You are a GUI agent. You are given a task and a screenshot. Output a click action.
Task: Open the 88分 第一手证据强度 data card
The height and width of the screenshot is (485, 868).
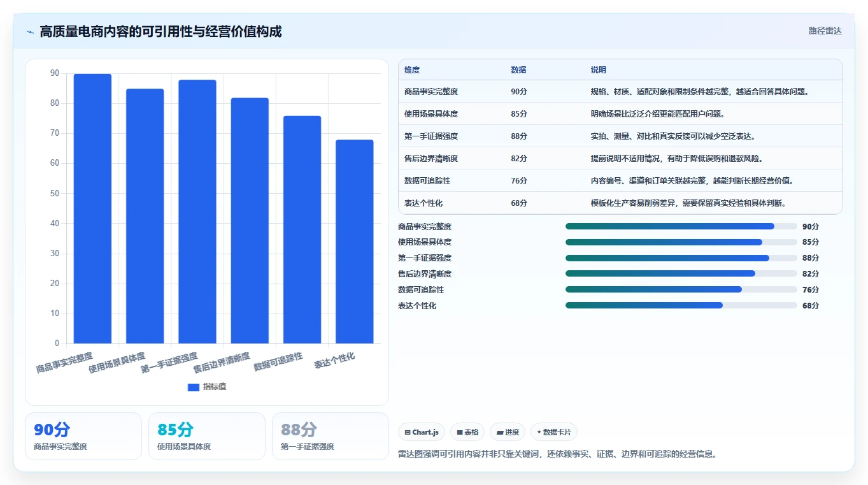click(331, 436)
